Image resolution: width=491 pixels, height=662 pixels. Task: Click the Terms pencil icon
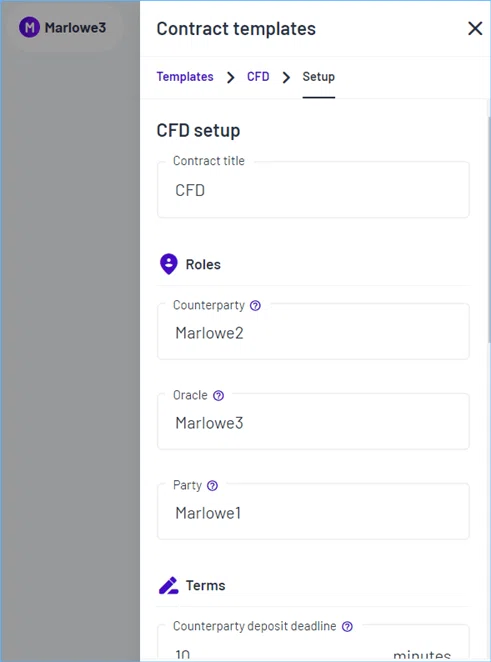[x=168, y=586]
